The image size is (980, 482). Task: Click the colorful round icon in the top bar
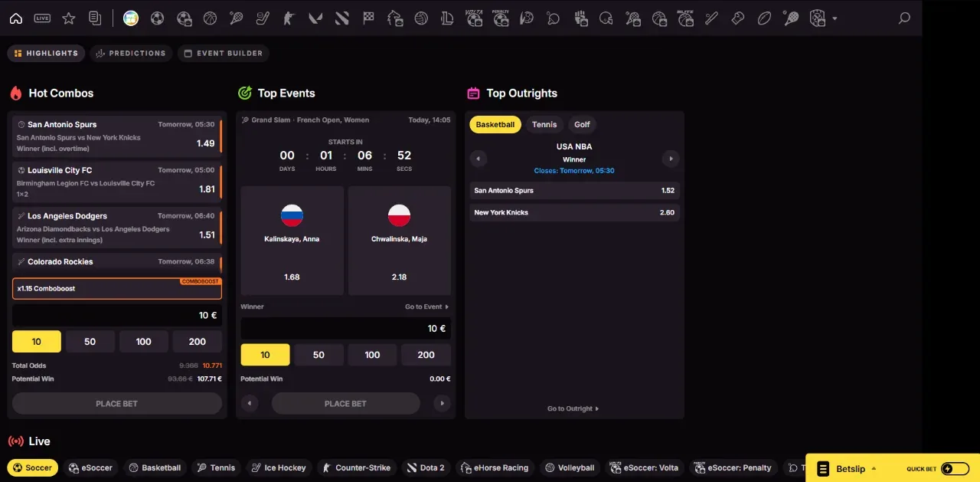[131, 18]
